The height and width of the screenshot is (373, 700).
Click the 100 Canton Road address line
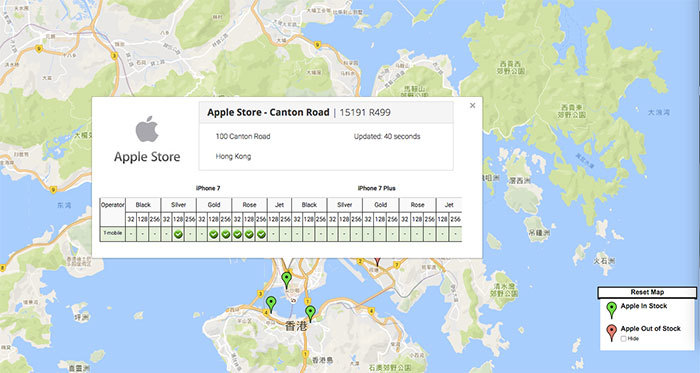(243, 137)
